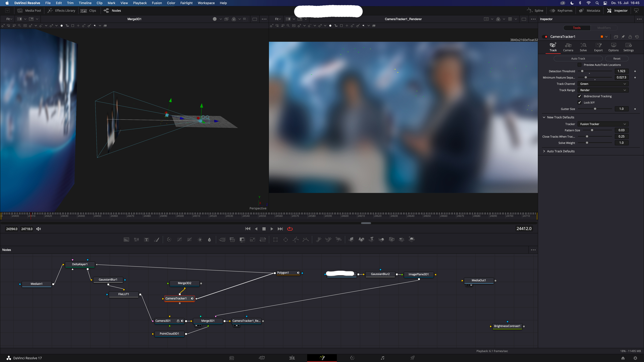This screenshot has width=644, height=362.
Task: Add a Rectangle mask from the toolbar
Action: click(x=275, y=240)
